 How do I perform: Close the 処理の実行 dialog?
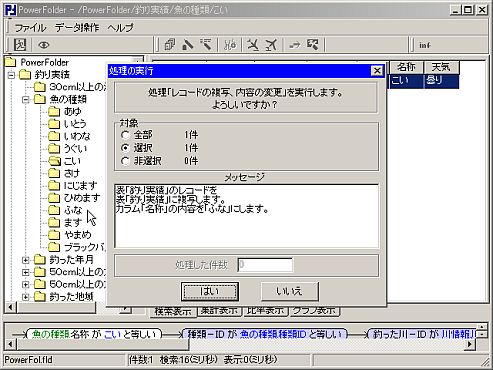tap(377, 71)
